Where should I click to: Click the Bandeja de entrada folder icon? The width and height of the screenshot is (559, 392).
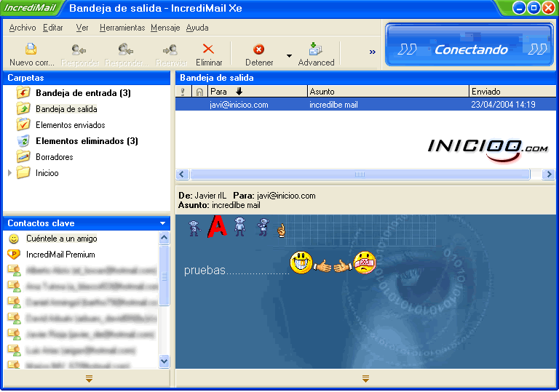[x=23, y=92]
